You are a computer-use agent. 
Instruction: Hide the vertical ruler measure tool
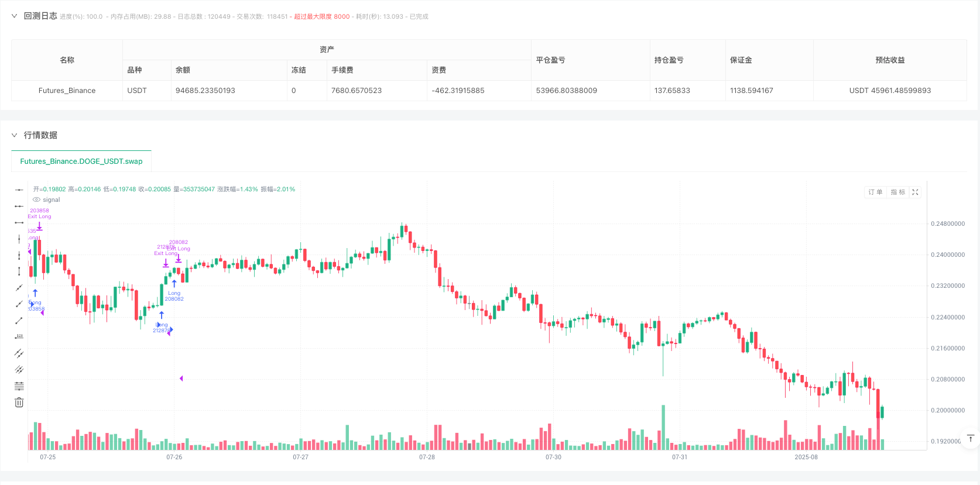point(19,255)
